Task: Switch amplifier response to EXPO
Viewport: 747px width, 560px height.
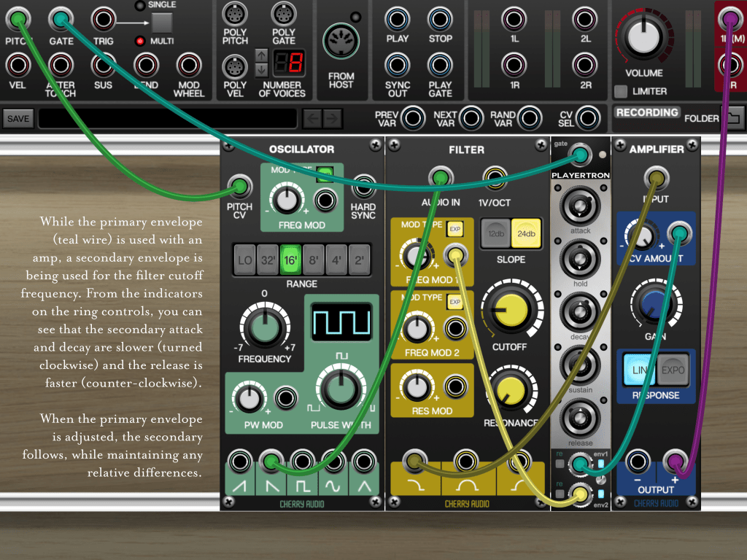Action: pos(674,370)
